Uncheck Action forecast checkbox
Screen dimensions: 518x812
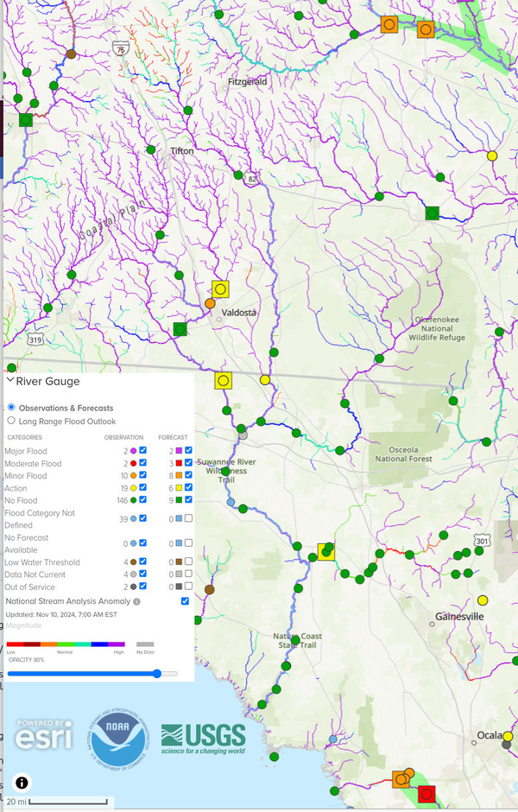pos(188,487)
